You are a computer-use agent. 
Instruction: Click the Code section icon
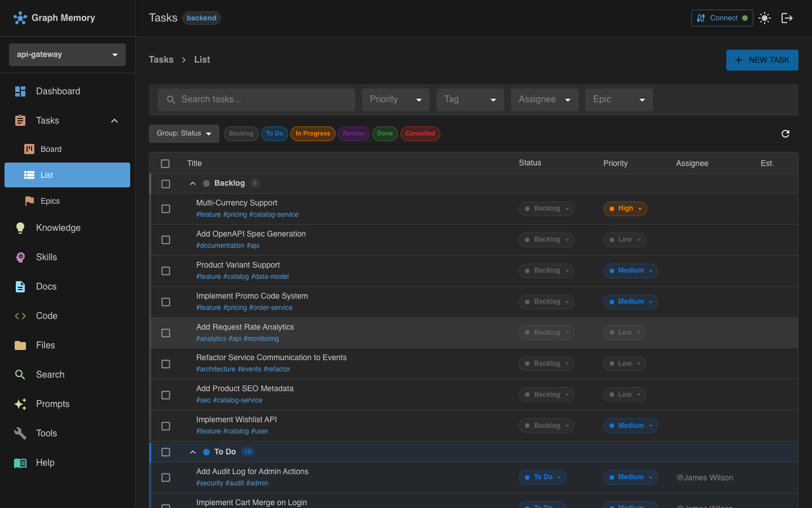[x=20, y=316]
